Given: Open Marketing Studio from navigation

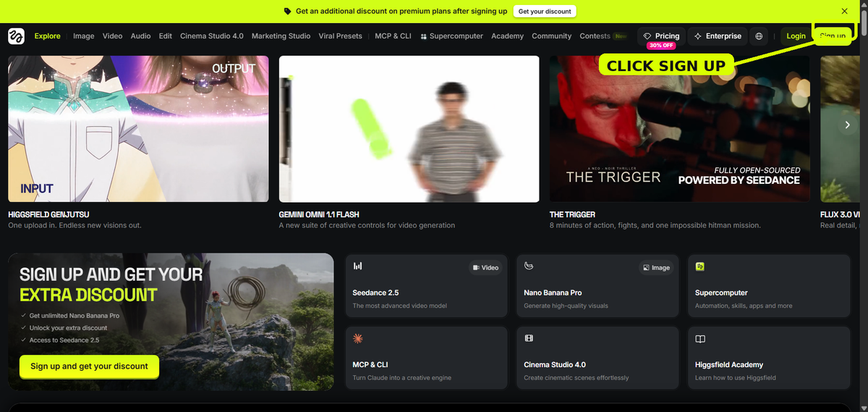Looking at the screenshot, I should [x=281, y=36].
